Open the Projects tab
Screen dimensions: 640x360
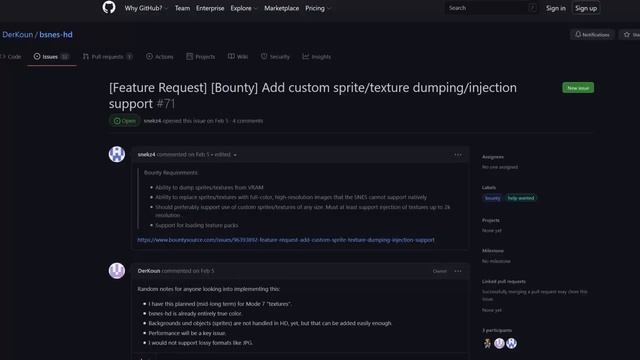tap(200, 57)
